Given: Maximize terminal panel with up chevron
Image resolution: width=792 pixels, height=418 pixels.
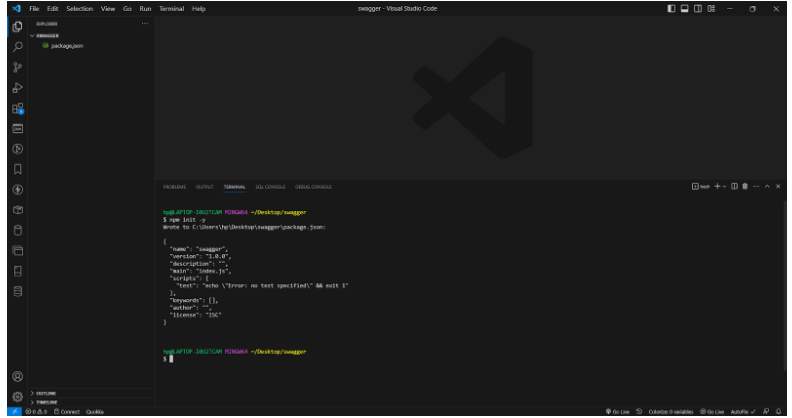Looking at the screenshot, I should [767, 187].
